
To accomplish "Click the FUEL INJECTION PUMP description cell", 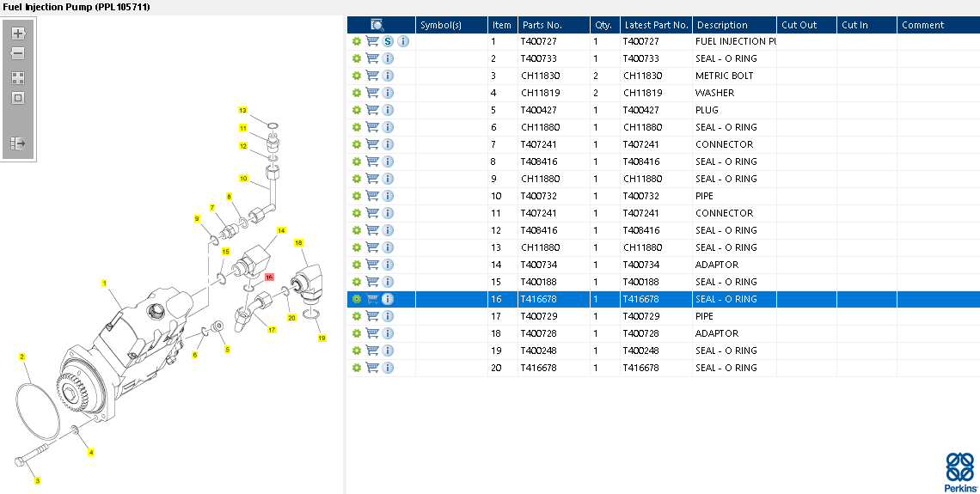I will point(736,41).
